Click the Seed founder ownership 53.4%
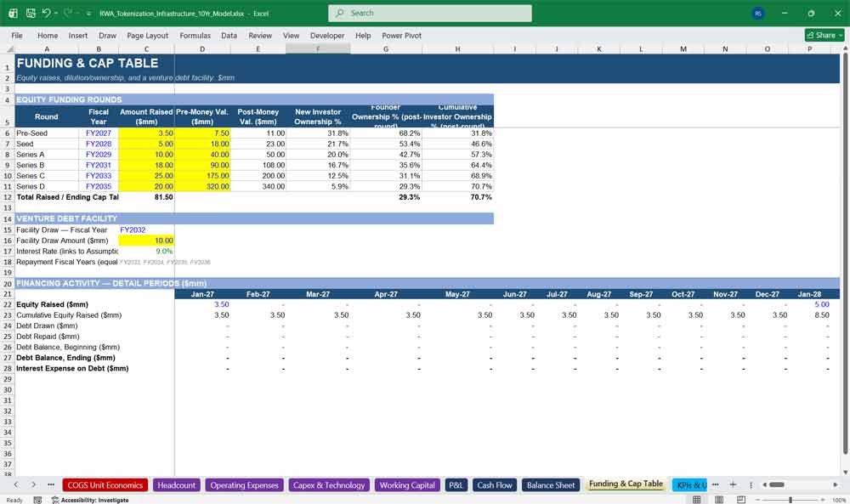Image resolution: width=850 pixels, height=504 pixels. 386,144
